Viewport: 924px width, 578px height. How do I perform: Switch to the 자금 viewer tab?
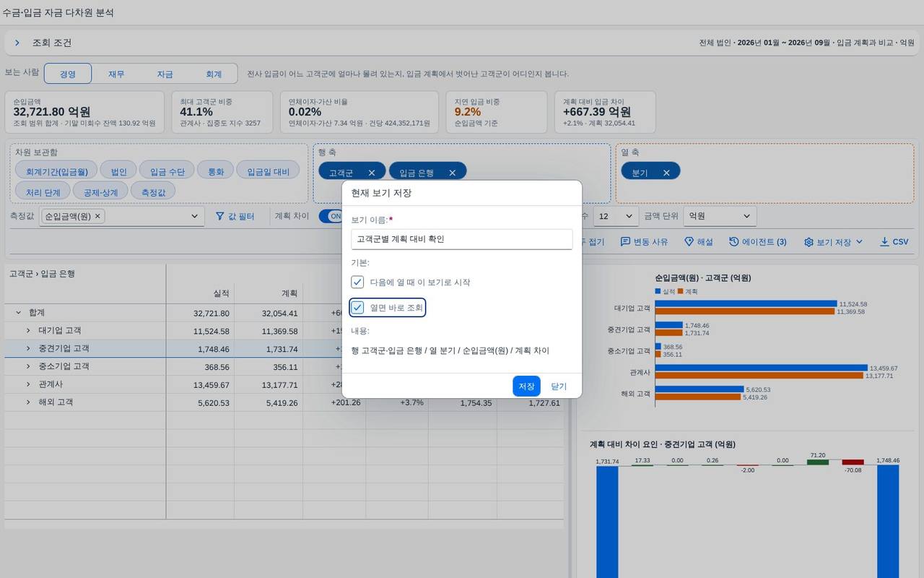coord(165,74)
